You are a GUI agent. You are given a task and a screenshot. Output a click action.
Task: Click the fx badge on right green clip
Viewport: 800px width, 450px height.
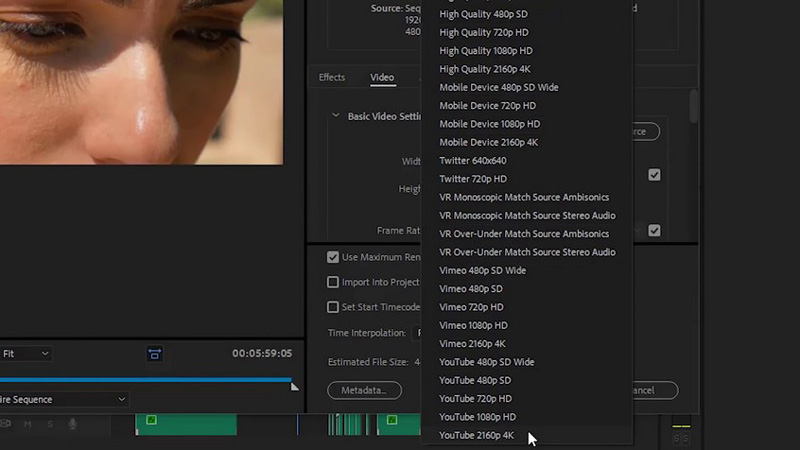(x=392, y=420)
